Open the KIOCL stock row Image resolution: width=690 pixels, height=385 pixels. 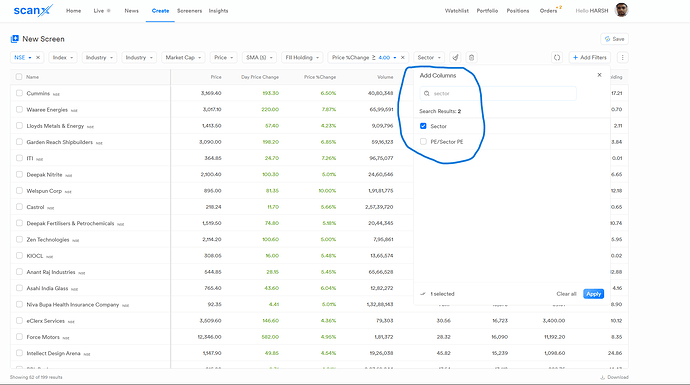[35, 256]
